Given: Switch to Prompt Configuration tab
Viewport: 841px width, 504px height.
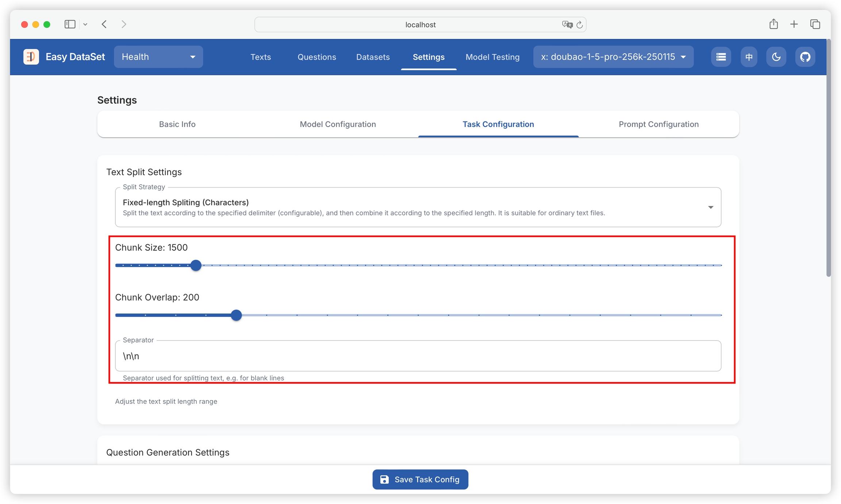Looking at the screenshot, I should 658,124.
